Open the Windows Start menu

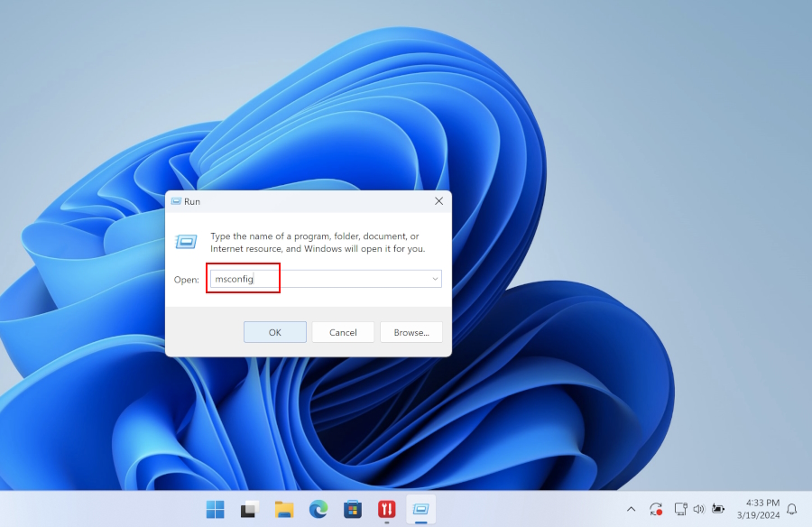[216, 509]
